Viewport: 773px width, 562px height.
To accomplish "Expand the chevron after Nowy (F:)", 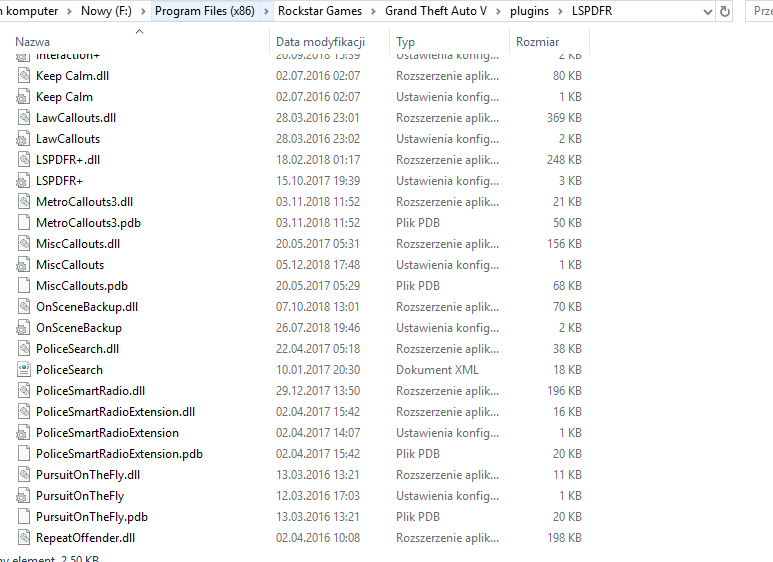I will (x=143, y=11).
